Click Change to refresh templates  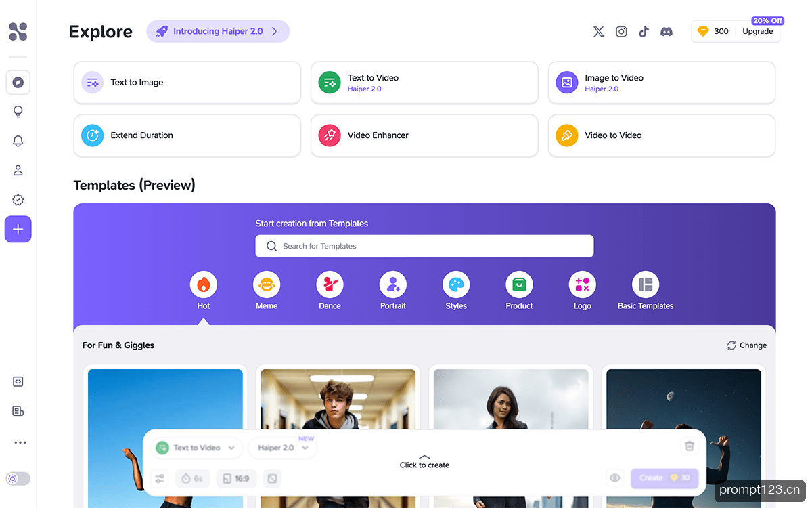pos(747,345)
